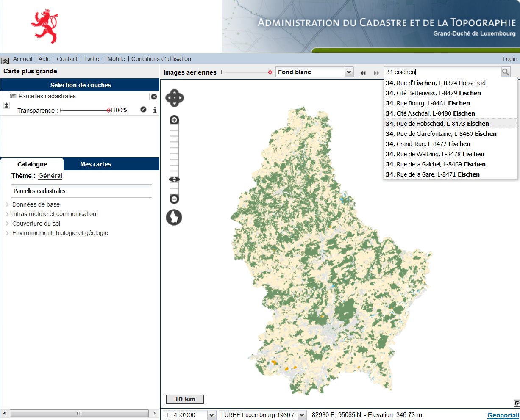
Task: Zoom in with the plus button
Action: pos(174,120)
